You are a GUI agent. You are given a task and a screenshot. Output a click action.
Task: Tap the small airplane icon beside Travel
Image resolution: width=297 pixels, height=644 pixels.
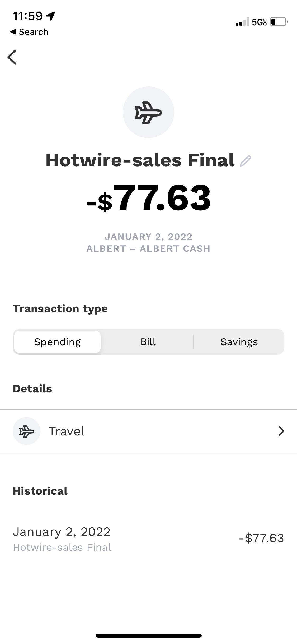26,431
